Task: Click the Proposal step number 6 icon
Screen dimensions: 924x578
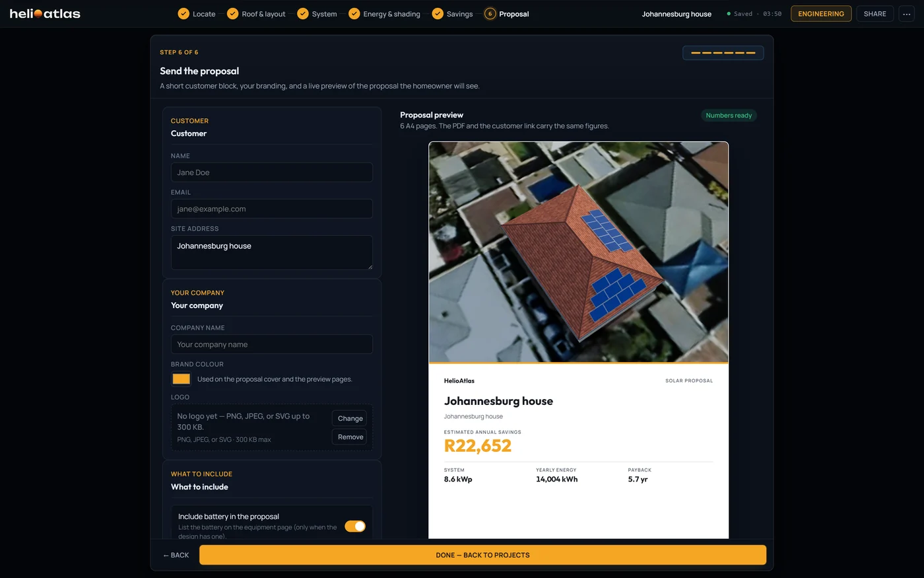Action: [490, 13]
